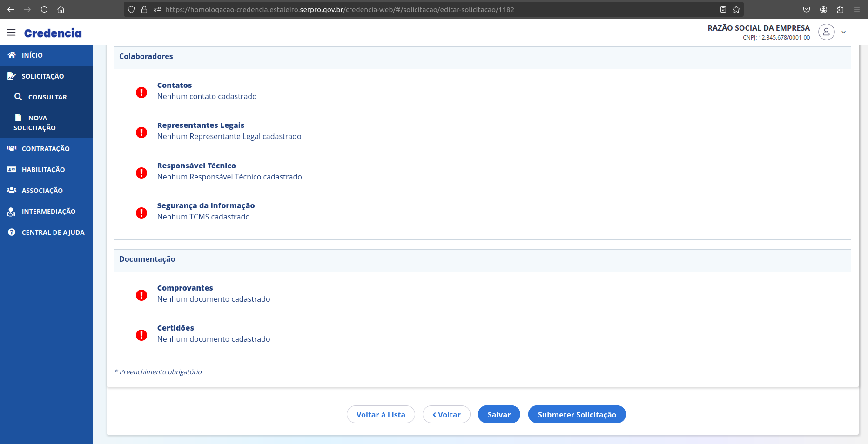
Task: Submit with Submeter Solicitação button
Action: click(577, 415)
